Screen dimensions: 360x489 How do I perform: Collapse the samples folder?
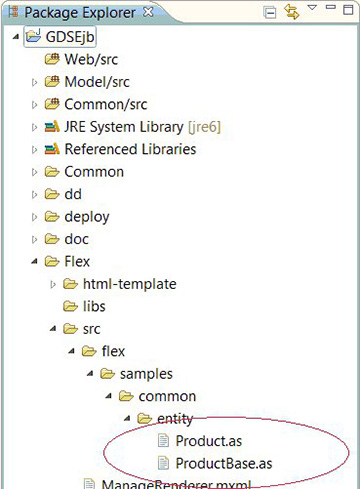tap(90, 374)
